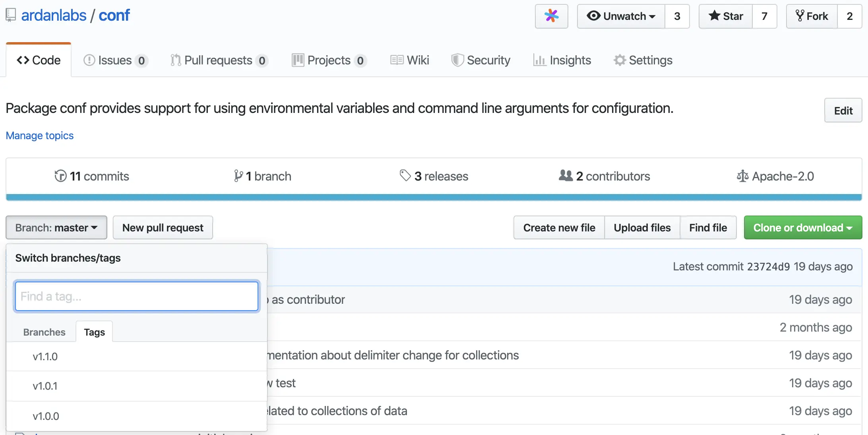The image size is (868, 435).
Task: Click the Pull requests merge icon
Action: (175, 60)
